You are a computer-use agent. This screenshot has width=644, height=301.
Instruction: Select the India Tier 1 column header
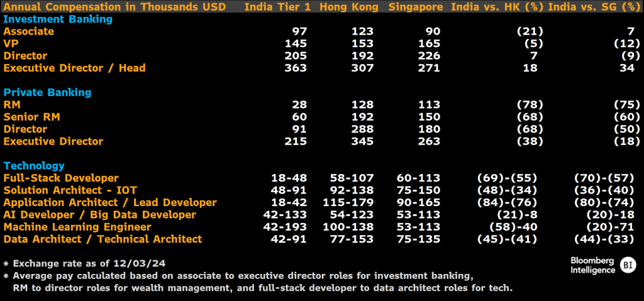(277, 7)
